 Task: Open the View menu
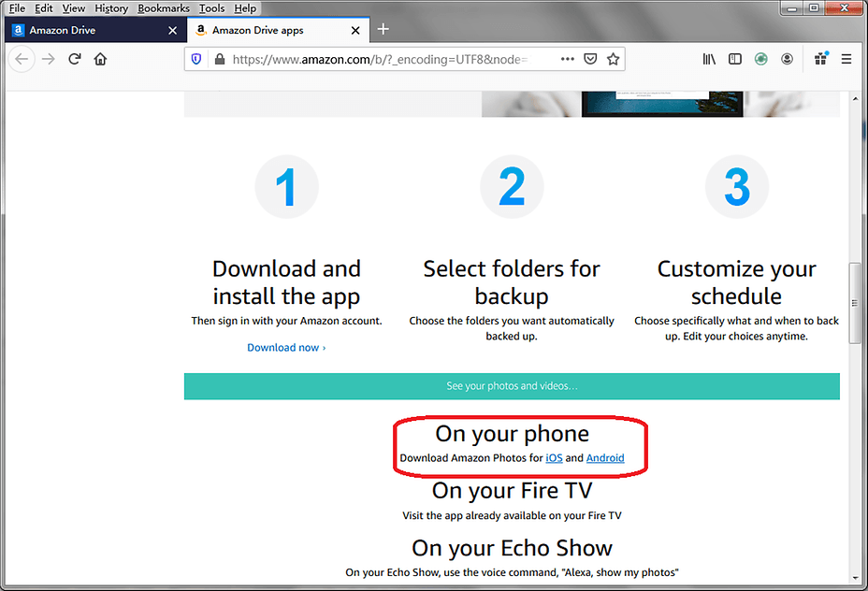74,8
